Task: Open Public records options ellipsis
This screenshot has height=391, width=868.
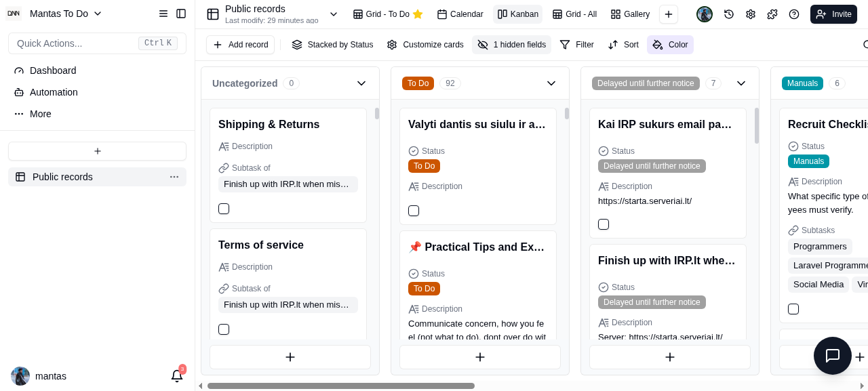Action: [174, 177]
